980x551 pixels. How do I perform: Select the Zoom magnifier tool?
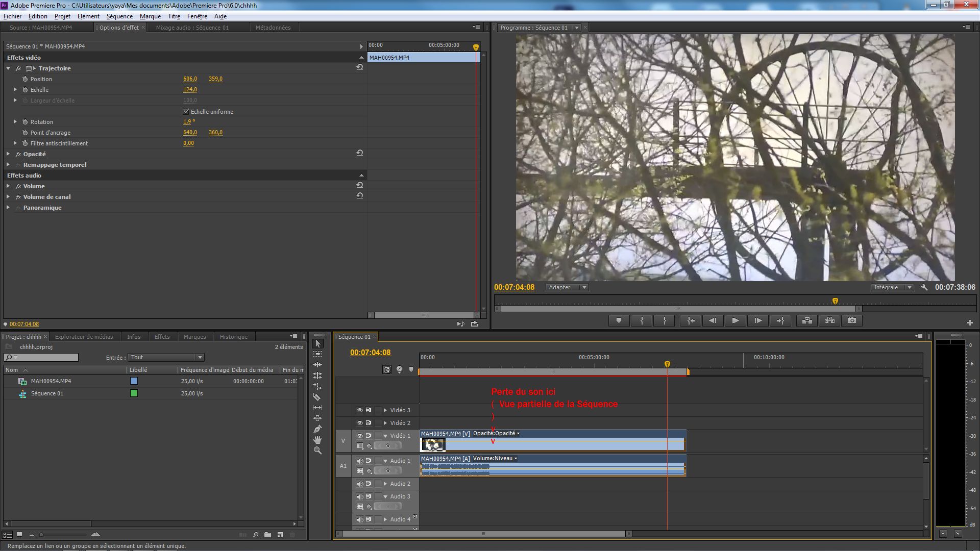click(317, 450)
